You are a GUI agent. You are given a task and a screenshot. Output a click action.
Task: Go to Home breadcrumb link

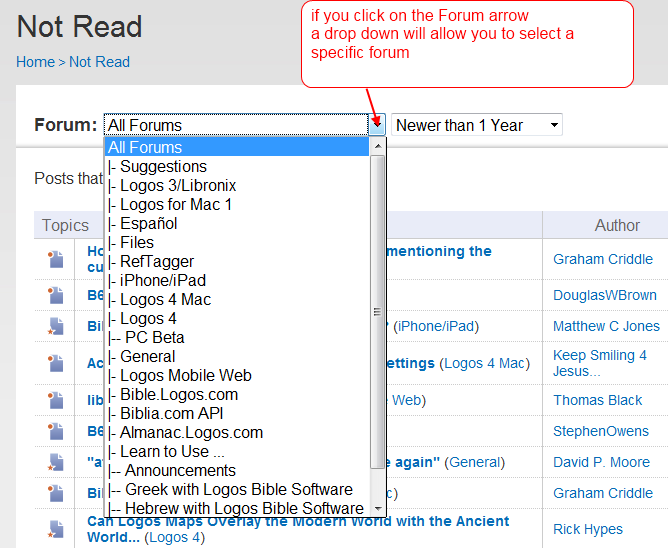pos(35,62)
